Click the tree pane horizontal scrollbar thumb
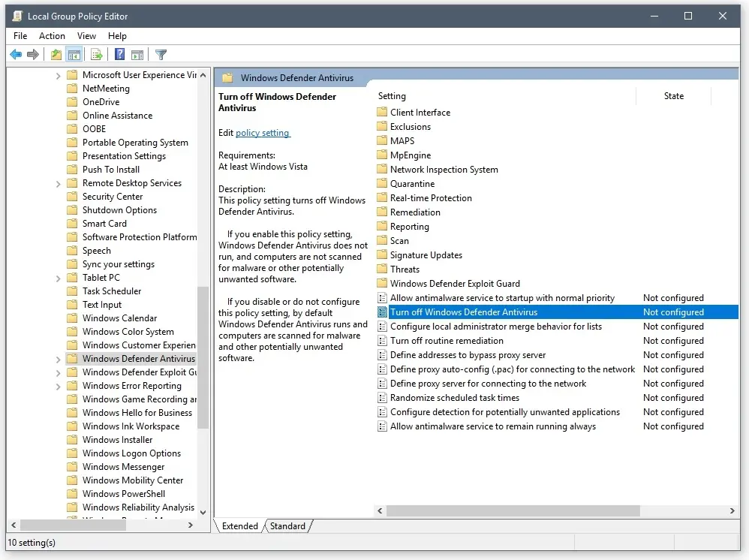Image resolution: width=749 pixels, height=560 pixels. click(x=73, y=525)
